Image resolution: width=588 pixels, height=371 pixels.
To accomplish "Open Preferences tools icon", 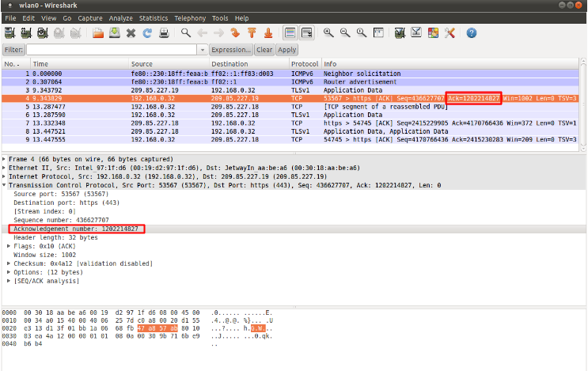I will pos(450,33).
